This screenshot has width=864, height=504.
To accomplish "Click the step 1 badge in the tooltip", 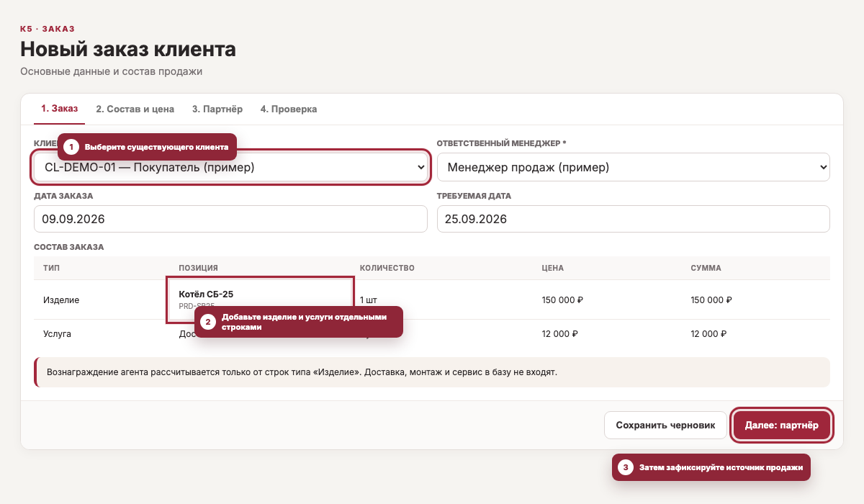I will [71, 147].
